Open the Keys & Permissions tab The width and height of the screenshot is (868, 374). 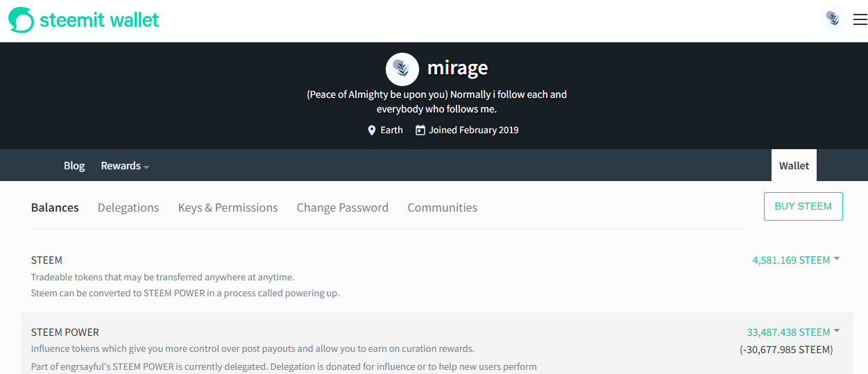[228, 207]
